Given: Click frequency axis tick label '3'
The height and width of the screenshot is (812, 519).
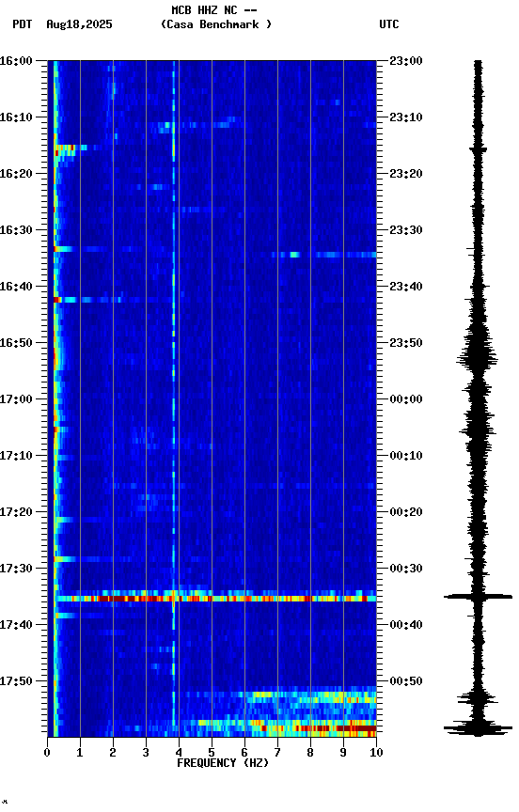Looking at the screenshot, I should [146, 753].
